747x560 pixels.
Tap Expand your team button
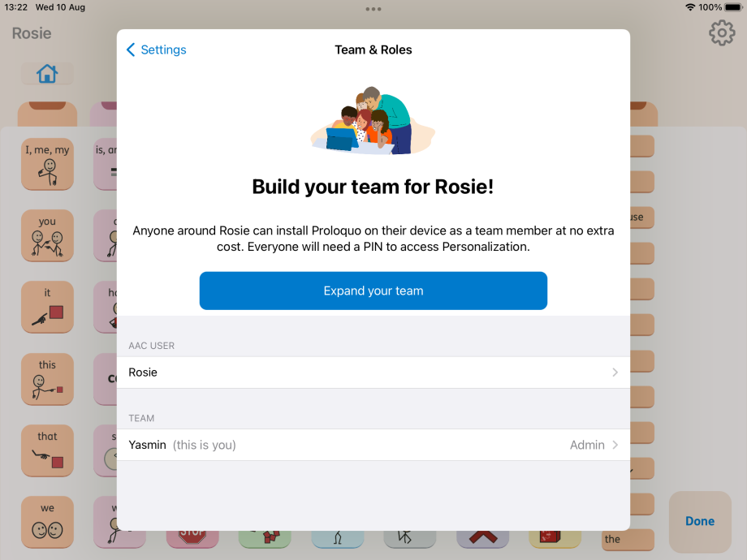(373, 291)
